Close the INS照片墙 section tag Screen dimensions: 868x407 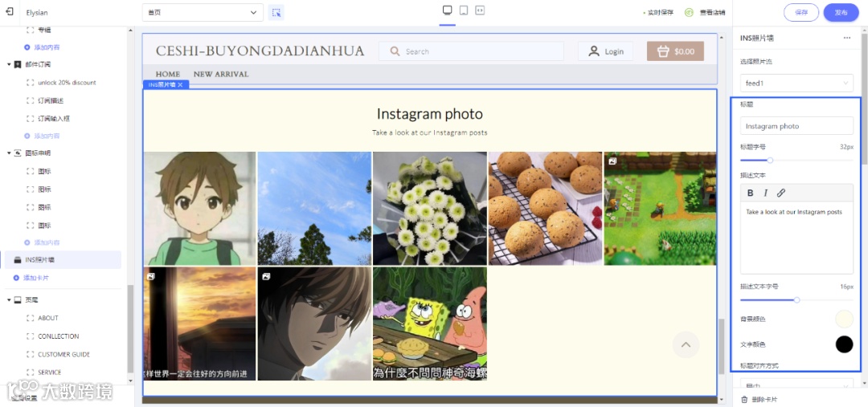click(180, 84)
